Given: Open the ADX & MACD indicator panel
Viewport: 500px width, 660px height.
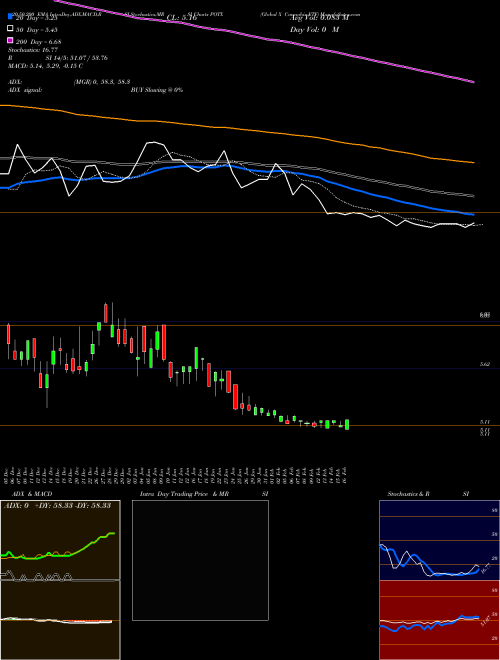Looking at the screenshot, I should [60, 580].
